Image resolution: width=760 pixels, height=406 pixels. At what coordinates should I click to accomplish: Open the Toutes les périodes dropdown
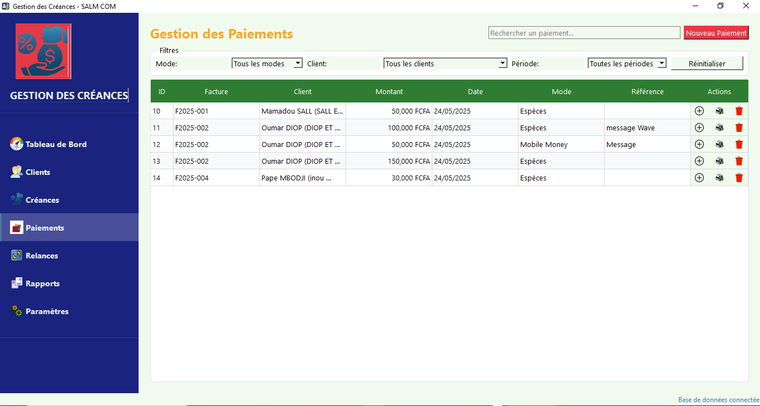(627, 63)
